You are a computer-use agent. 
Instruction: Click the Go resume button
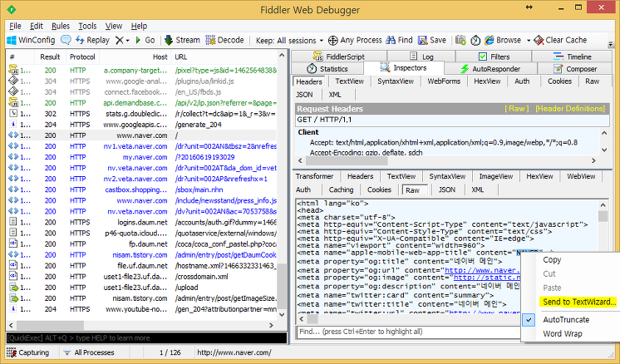click(x=145, y=40)
